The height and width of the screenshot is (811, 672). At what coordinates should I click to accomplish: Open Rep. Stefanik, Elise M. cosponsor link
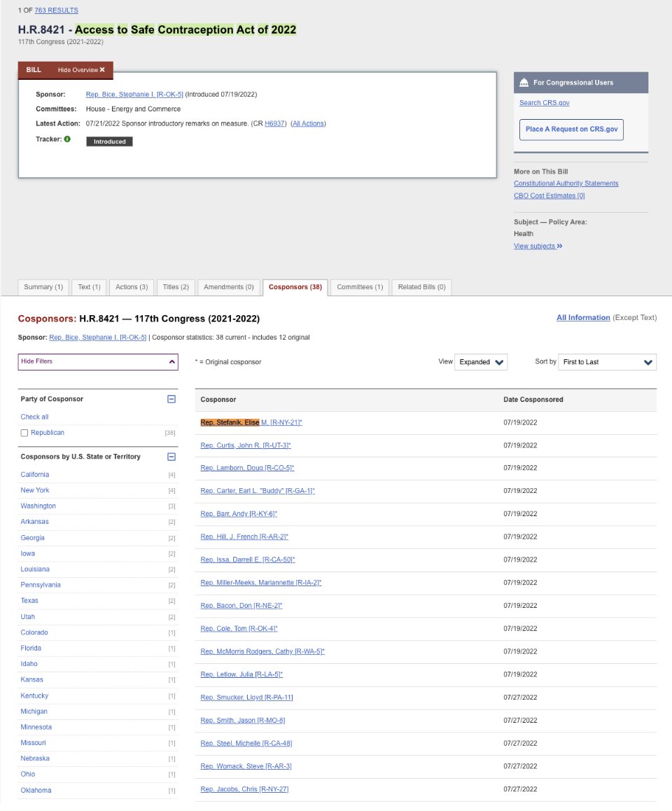tap(251, 422)
